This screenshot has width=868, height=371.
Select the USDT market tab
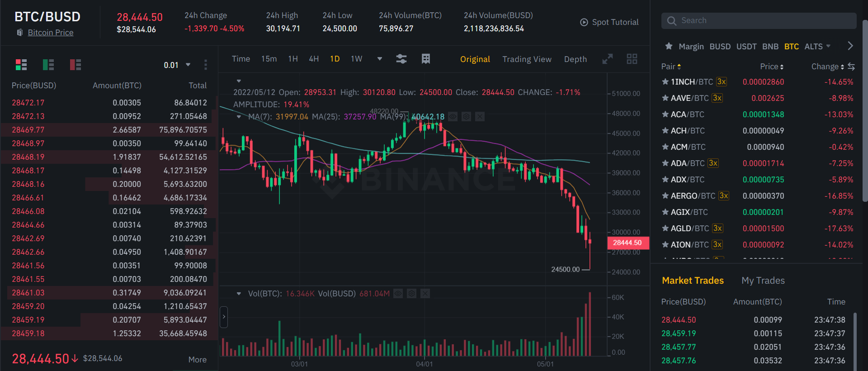746,46
